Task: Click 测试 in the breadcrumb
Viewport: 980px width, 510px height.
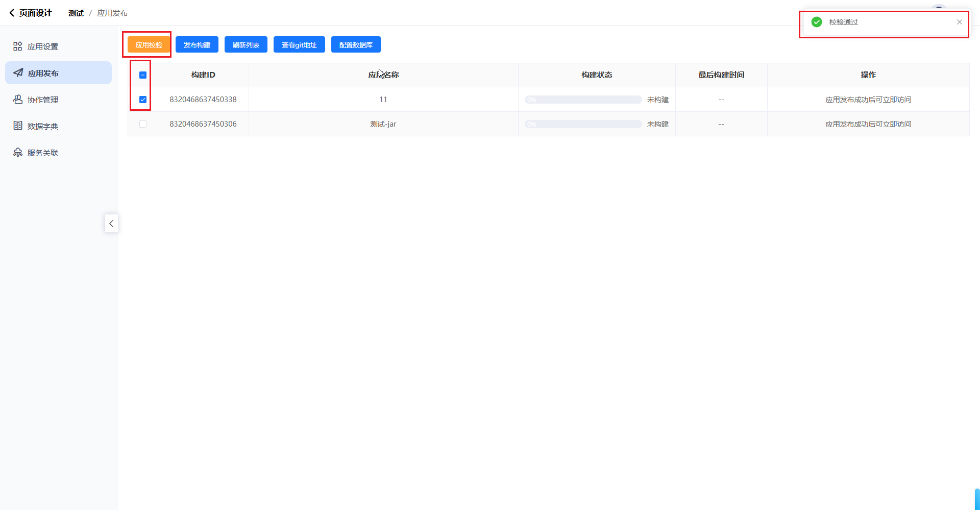Action: click(76, 13)
